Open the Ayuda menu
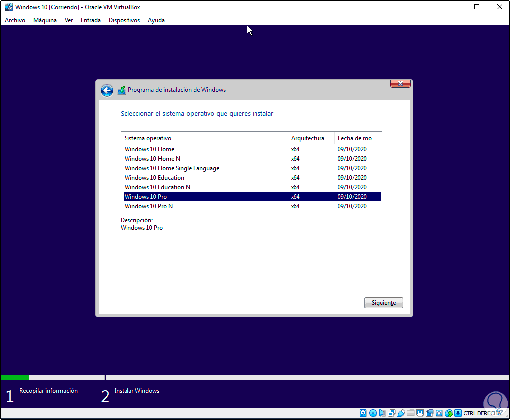The width and height of the screenshot is (510, 420). [x=156, y=20]
